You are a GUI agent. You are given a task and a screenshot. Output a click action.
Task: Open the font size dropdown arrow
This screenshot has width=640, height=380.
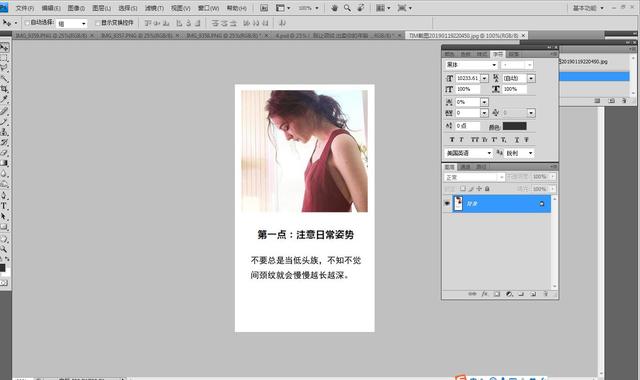click(x=484, y=78)
